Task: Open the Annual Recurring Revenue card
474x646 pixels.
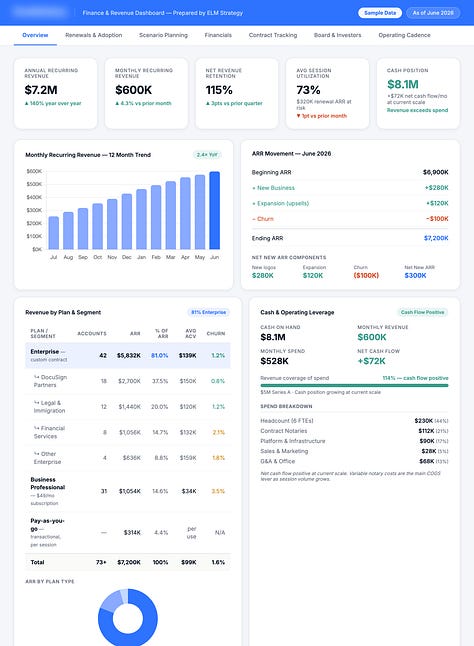Action: pos(56,94)
